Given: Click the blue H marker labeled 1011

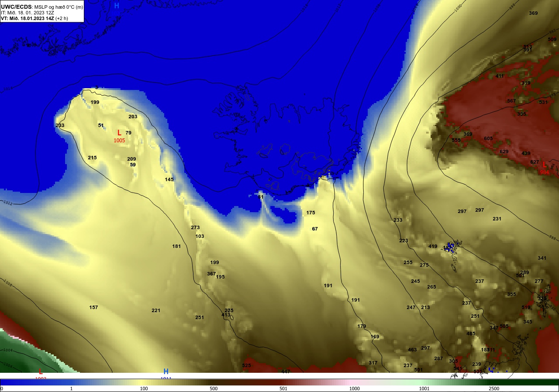Looking at the screenshot, I should pos(166,371).
